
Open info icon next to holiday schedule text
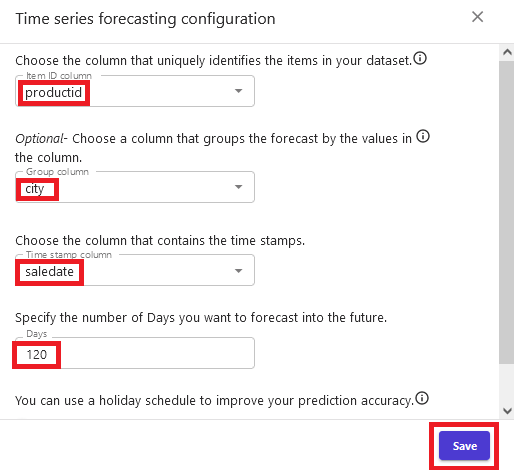pyautogui.click(x=422, y=398)
